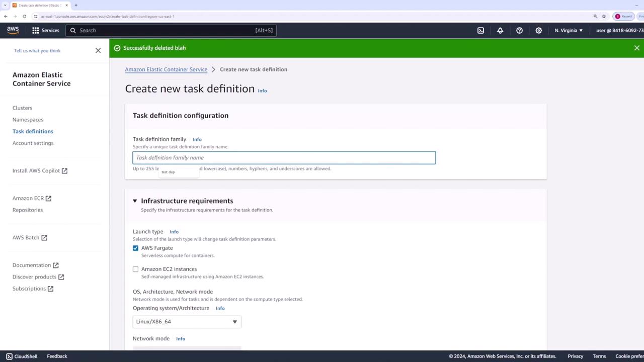Open Repositories in the sidebar

tap(28, 210)
